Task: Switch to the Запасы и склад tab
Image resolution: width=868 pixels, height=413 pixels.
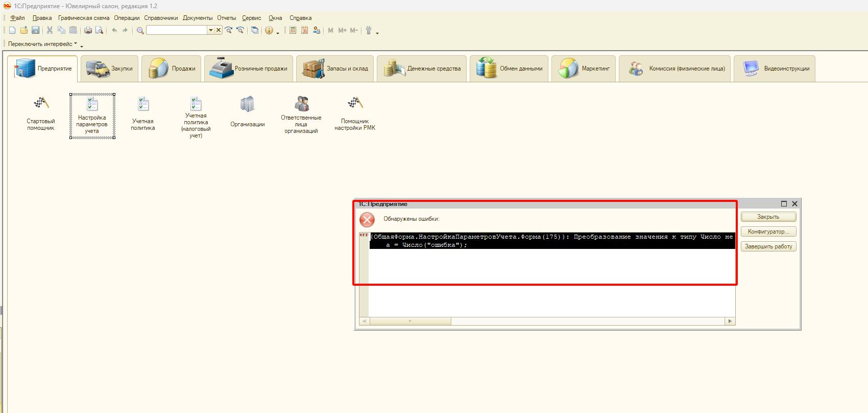Action: (x=335, y=68)
